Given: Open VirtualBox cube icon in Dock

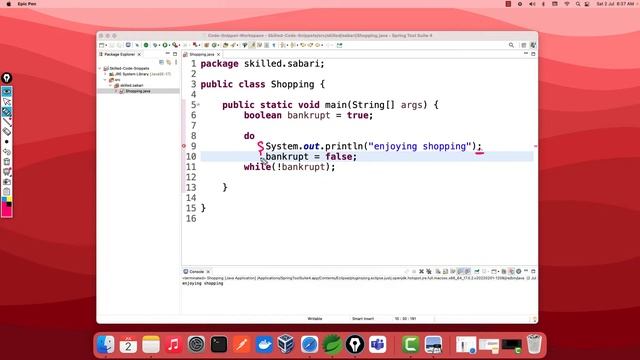Looking at the screenshot, I should pyautogui.click(x=286, y=345).
